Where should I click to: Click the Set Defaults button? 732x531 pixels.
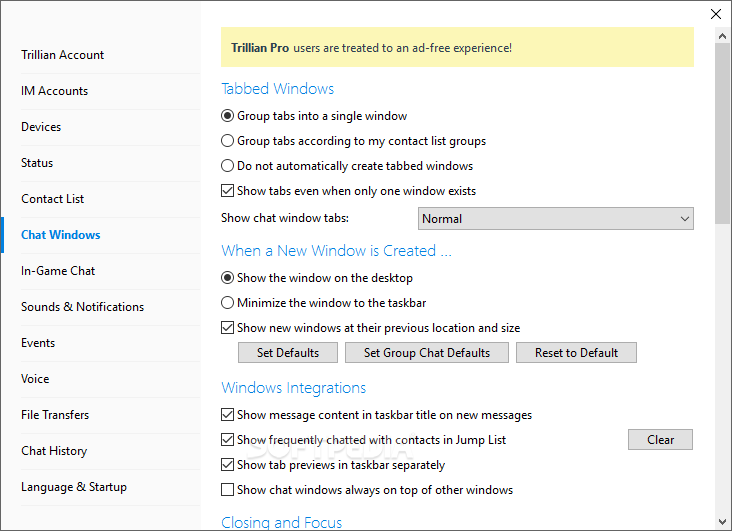288,353
